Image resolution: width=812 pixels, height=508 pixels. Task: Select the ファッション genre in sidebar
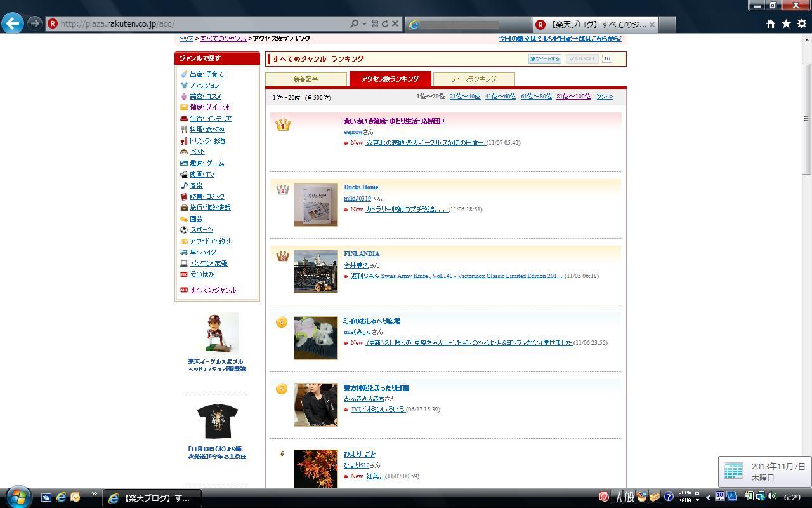tap(204, 85)
